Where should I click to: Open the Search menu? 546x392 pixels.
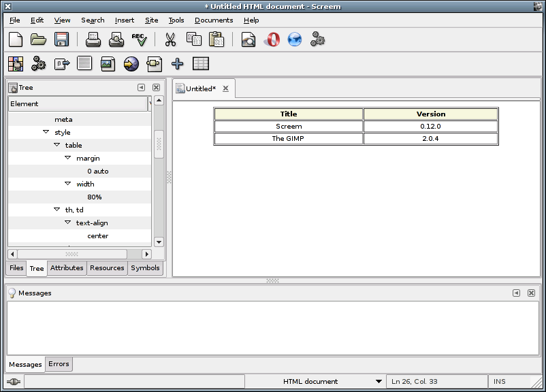tap(93, 20)
